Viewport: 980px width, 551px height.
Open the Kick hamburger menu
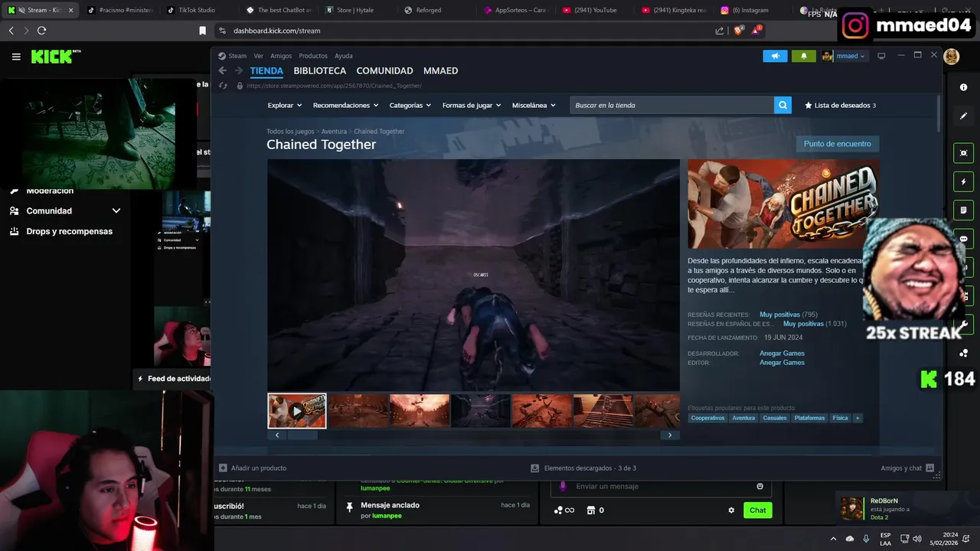point(16,57)
